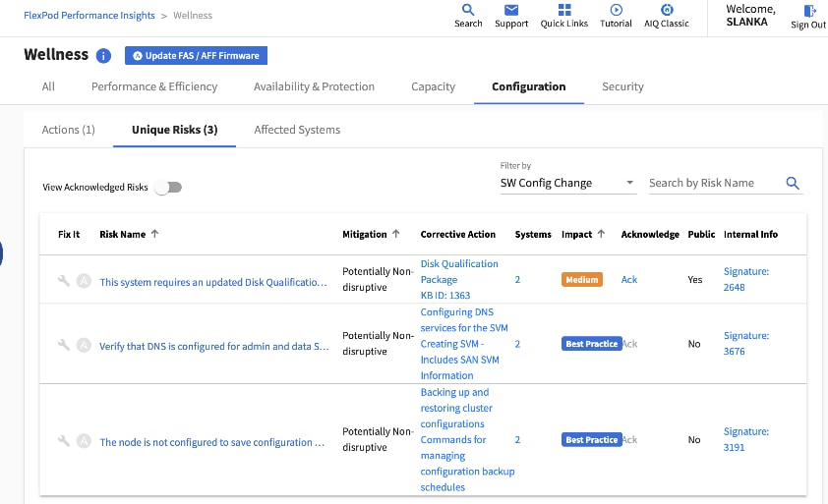Switch to Actions (1) tab

coord(68,130)
